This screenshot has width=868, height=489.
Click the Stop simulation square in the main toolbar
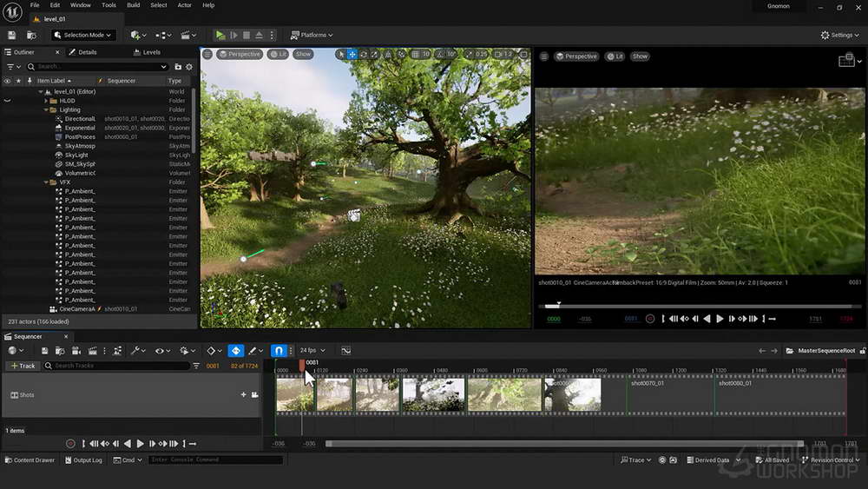247,35
